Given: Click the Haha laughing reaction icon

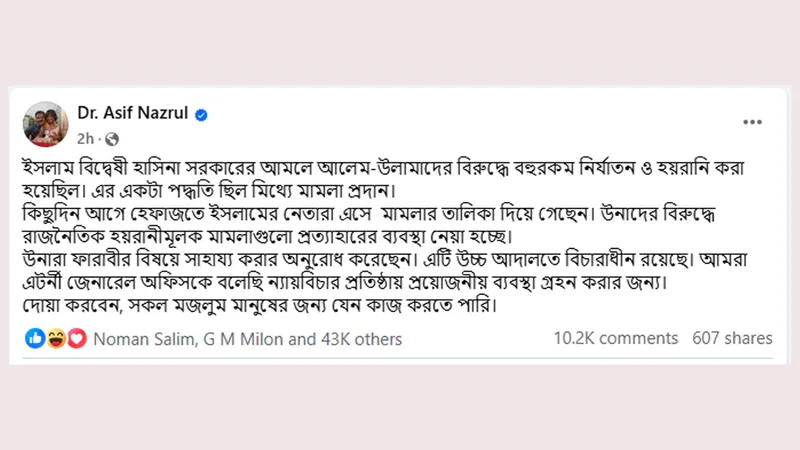Looking at the screenshot, I should click(56, 339).
